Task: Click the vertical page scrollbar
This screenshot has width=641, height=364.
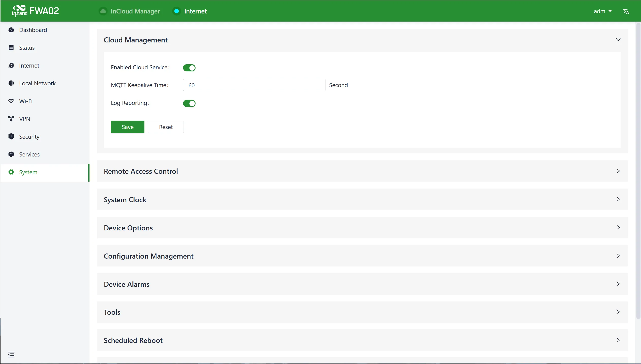Action: point(638,171)
